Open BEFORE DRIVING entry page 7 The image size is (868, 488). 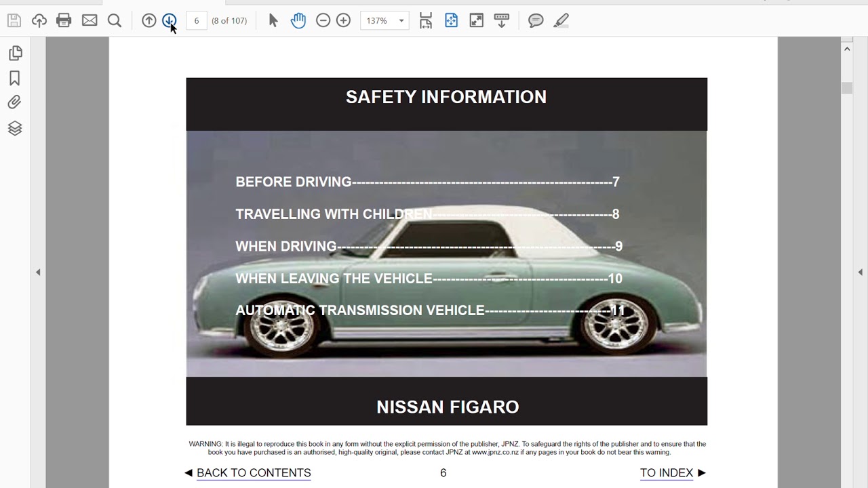[x=427, y=182]
